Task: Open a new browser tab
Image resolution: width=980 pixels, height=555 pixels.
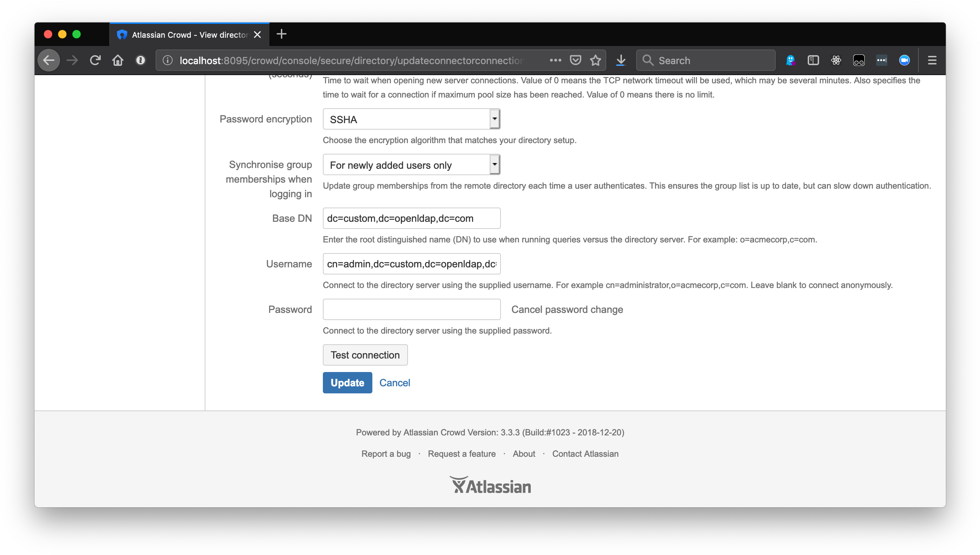Action: point(281,34)
